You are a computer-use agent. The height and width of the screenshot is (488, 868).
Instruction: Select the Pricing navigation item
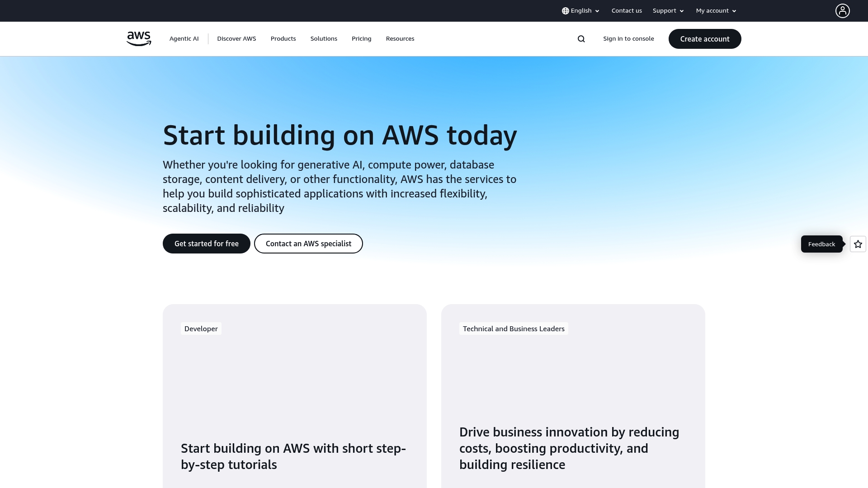coord(361,39)
